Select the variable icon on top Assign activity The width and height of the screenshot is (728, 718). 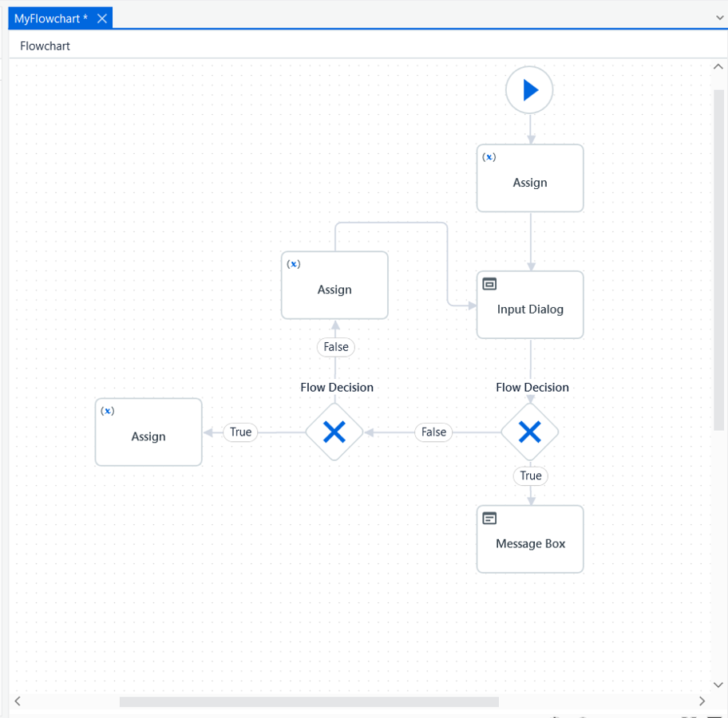489,157
